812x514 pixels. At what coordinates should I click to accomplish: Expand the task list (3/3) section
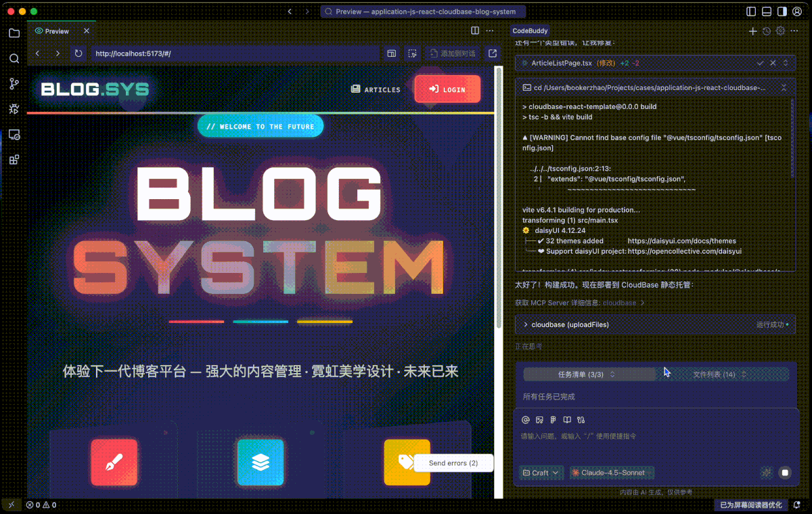[x=586, y=374]
